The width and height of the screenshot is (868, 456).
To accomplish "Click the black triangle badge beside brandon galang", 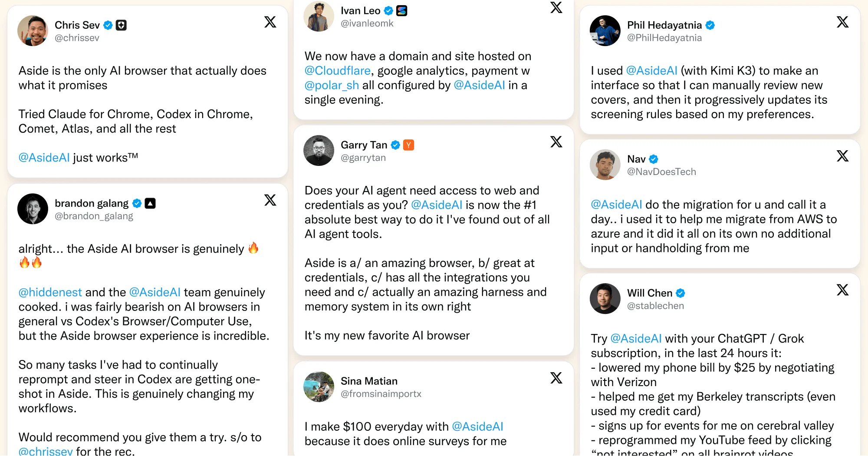I will pos(150,203).
